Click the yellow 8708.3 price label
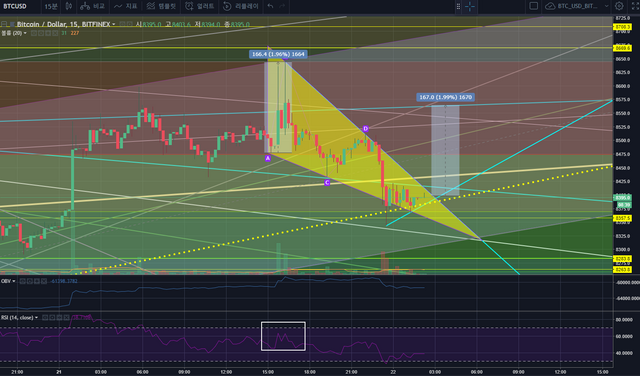The image size is (640, 376). 622,27
